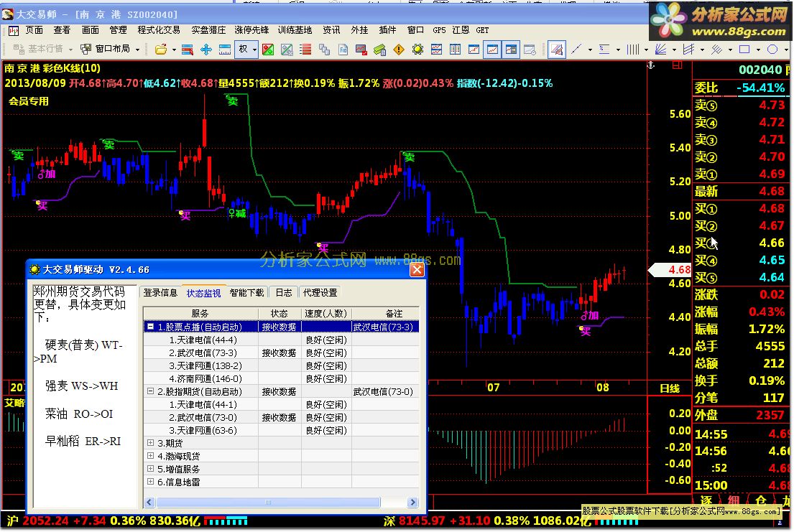The width and height of the screenshot is (794, 532).
Task: Expand the 5.增值服务 tree node
Action: click(x=150, y=469)
